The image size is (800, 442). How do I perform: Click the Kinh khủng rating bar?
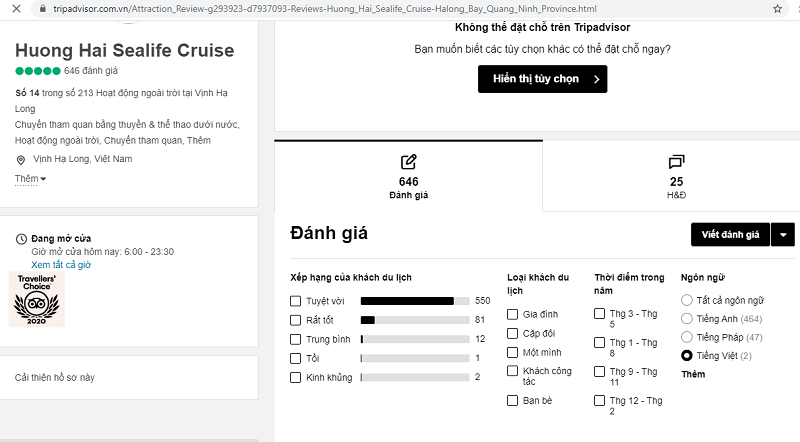click(415, 378)
